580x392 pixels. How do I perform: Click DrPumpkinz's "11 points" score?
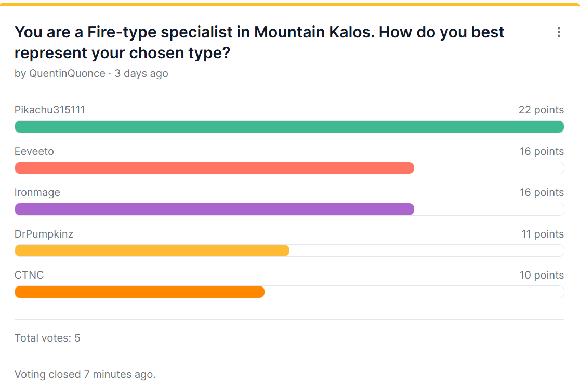click(543, 234)
